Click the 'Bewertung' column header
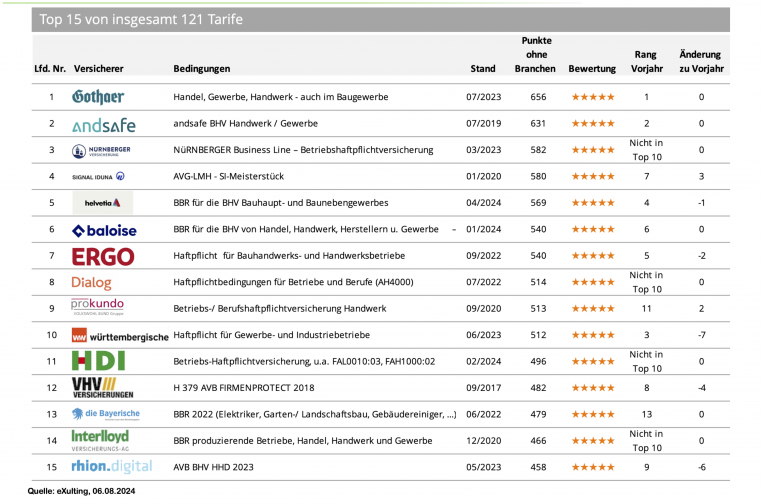Viewport: 763px width, 500px height. 592,69
